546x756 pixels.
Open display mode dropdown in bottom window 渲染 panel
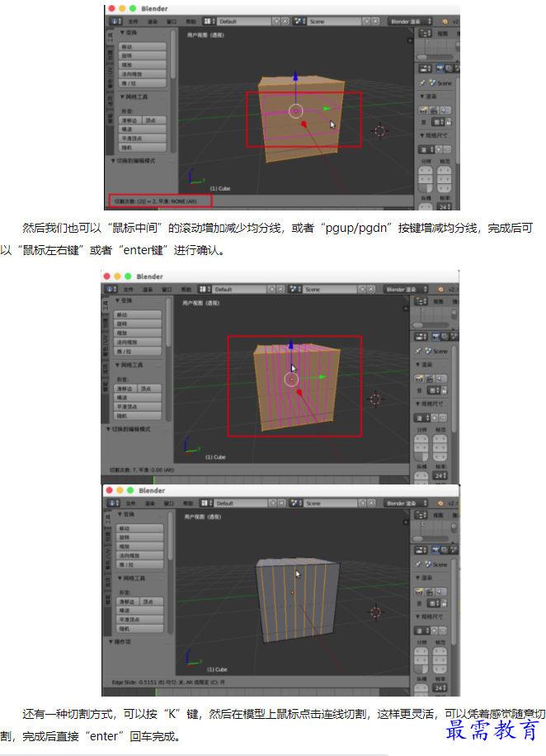[x=435, y=603]
